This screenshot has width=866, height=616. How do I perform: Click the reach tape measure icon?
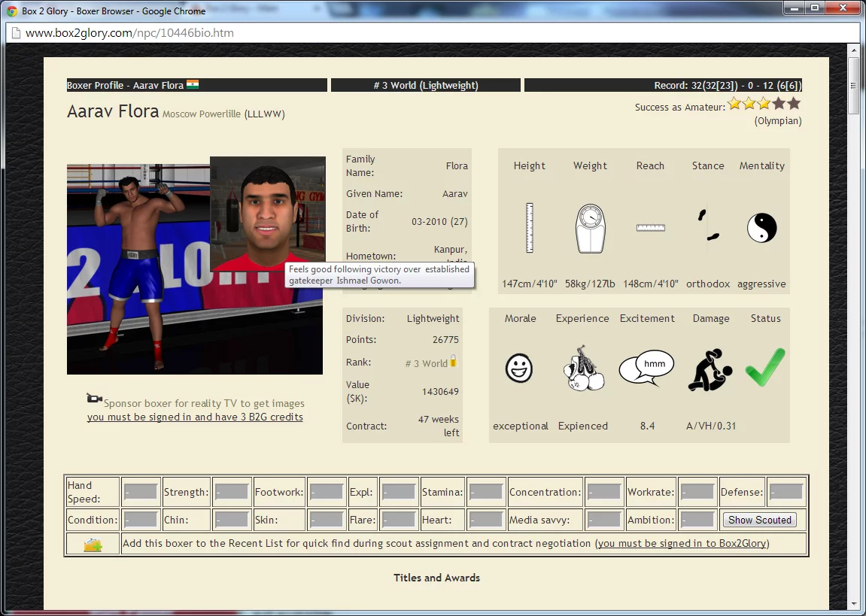point(650,227)
